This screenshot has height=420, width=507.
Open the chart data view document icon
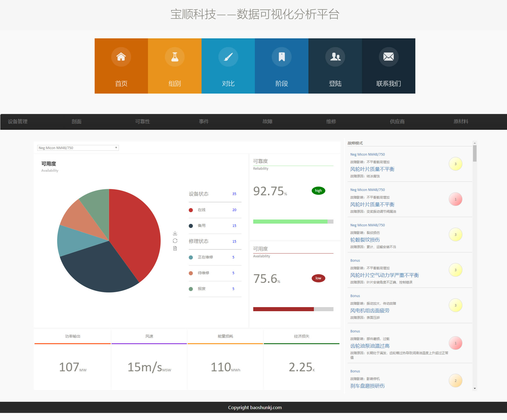tap(175, 248)
